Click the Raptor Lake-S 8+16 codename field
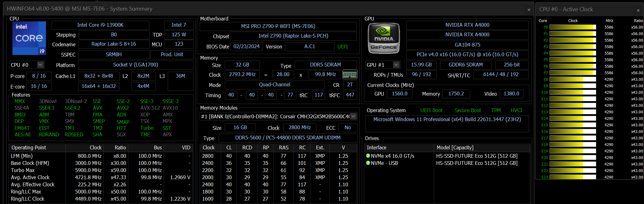The height and width of the screenshot is (204, 644). pos(114,44)
